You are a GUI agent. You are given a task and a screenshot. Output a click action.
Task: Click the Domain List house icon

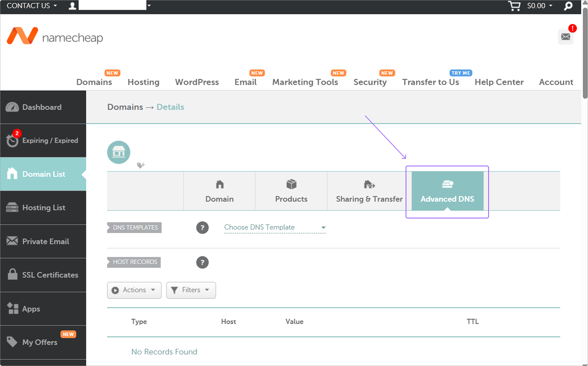tap(12, 173)
